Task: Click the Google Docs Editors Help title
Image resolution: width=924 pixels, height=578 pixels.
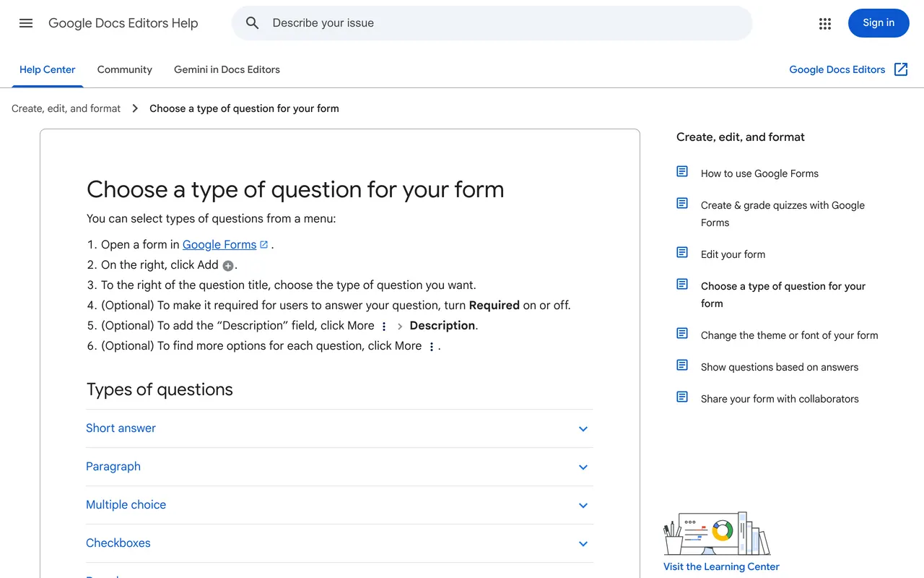Action: [x=123, y=23]
